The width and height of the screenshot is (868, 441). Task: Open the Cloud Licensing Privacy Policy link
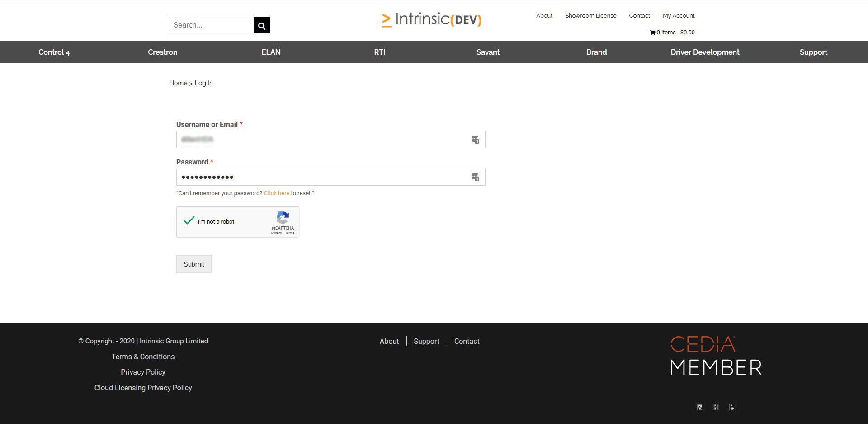click(x=143, y=388)
